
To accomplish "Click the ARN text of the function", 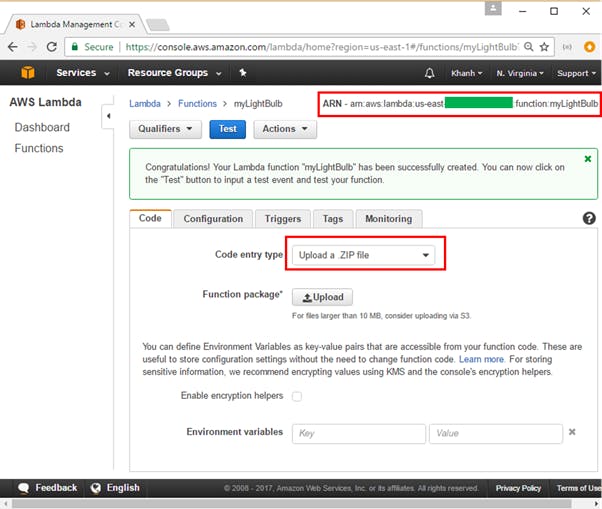I will point(460,104).
